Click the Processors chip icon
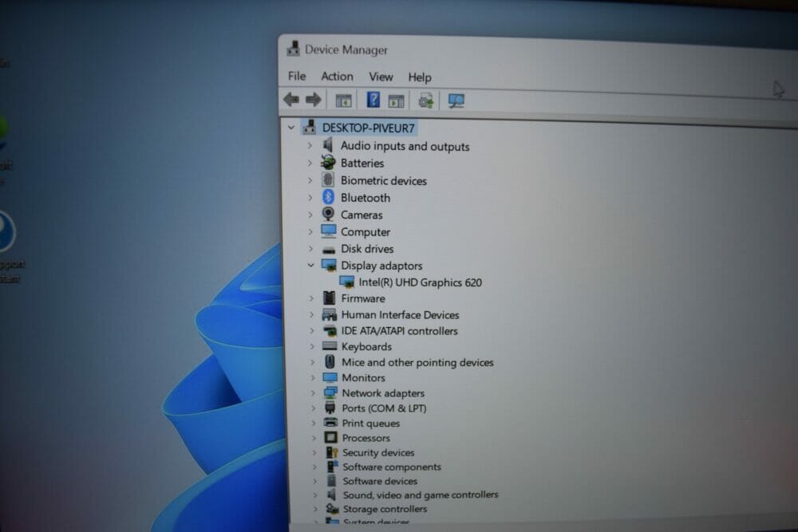 point(331,437)
